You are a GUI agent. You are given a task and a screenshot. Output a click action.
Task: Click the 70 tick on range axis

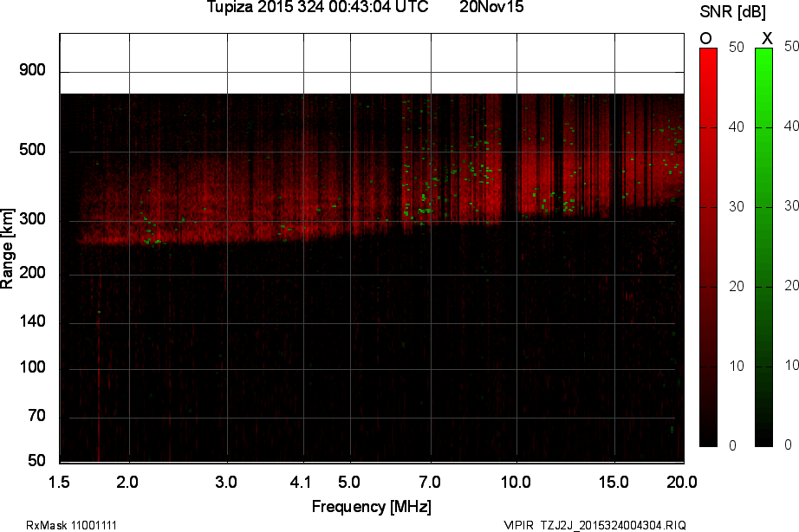tap(36, 417)
